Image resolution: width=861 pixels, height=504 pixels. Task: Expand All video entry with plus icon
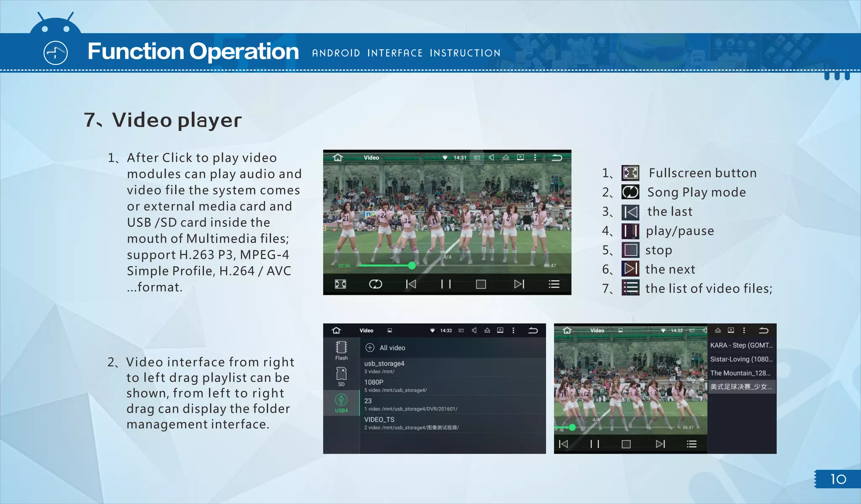[370, 348]
